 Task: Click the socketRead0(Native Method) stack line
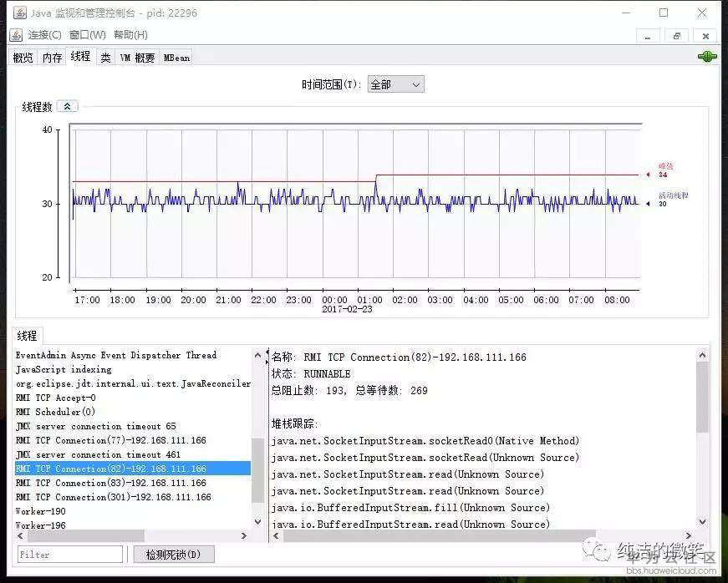click(x=425, y=441)
